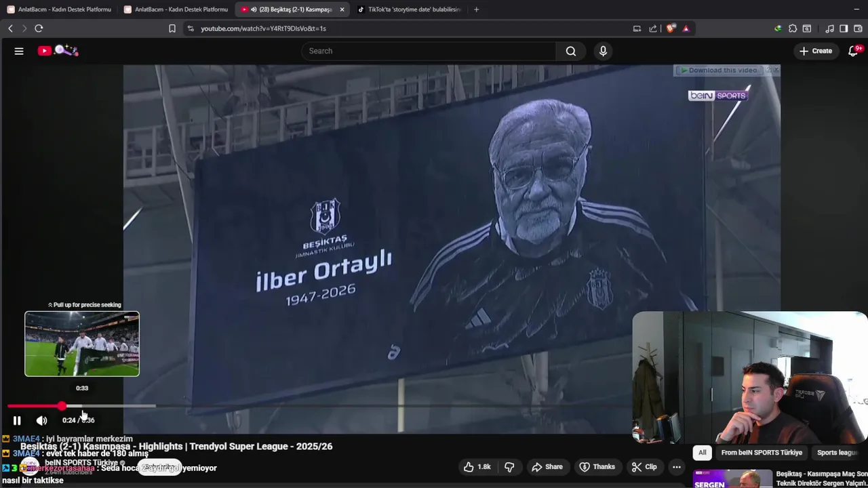
Task: Dislike the video with thumbs down
Action: click(509, 467)
